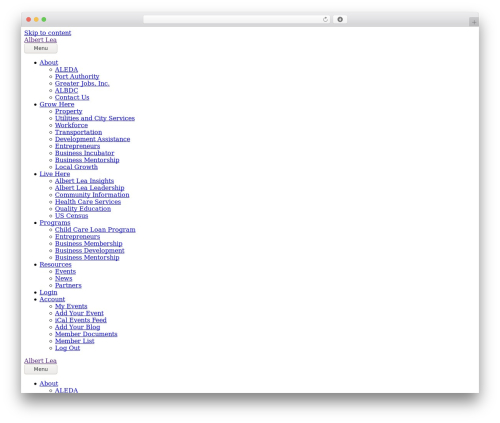Open iCal Events Feed link
500x423 pixels.
click(x=81, y=320)
